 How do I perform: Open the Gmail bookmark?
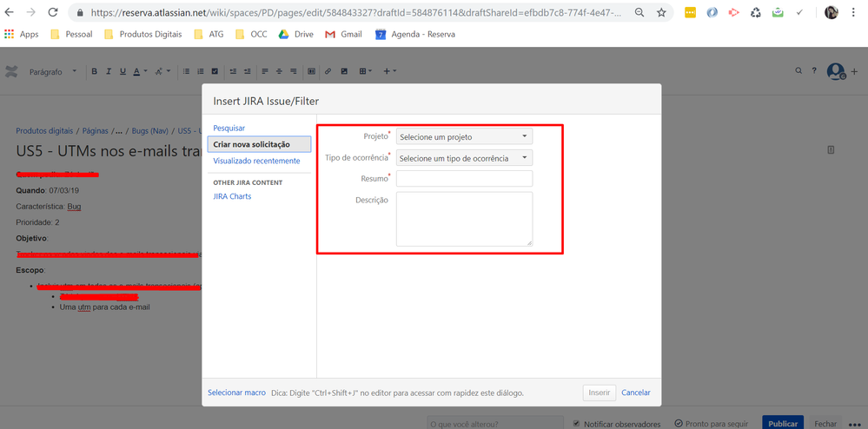coord(344,35)
